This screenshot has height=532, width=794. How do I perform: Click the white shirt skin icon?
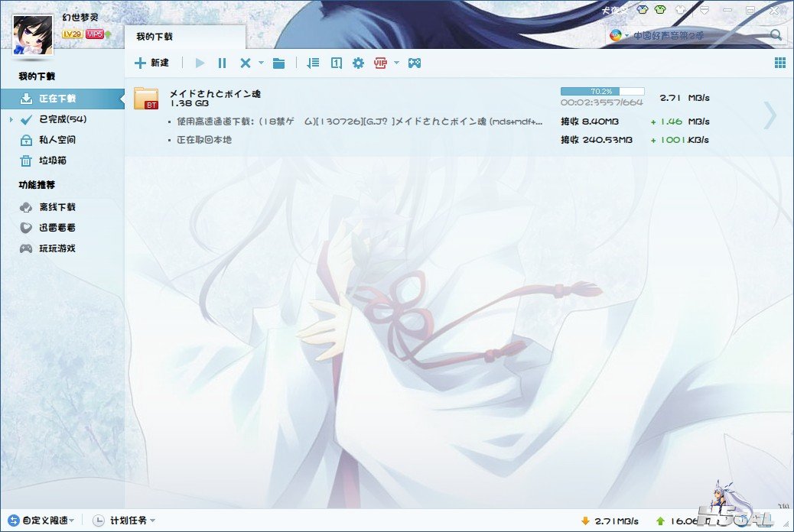681,9
